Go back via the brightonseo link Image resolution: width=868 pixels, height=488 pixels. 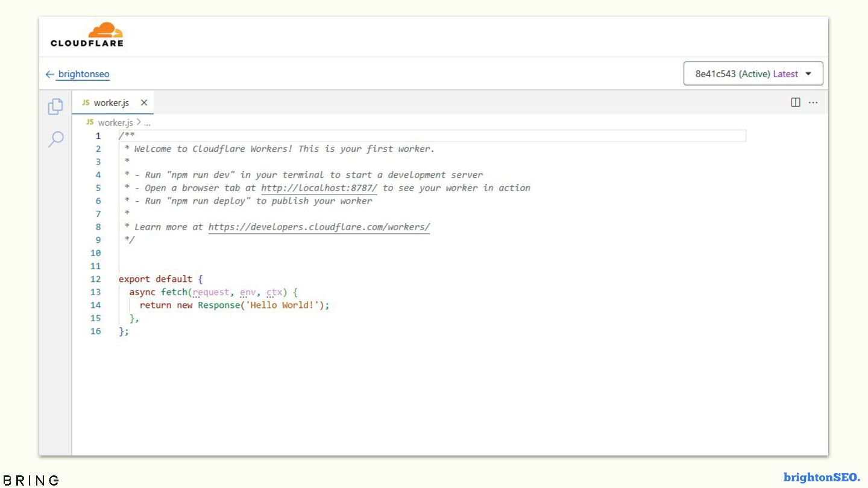click(84, 75)
